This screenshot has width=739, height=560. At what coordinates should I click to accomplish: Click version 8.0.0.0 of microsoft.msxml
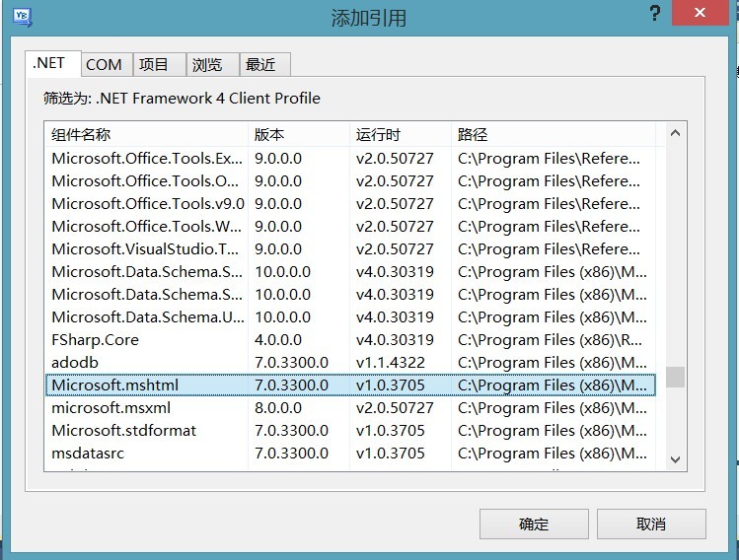[x=278, y=408]
